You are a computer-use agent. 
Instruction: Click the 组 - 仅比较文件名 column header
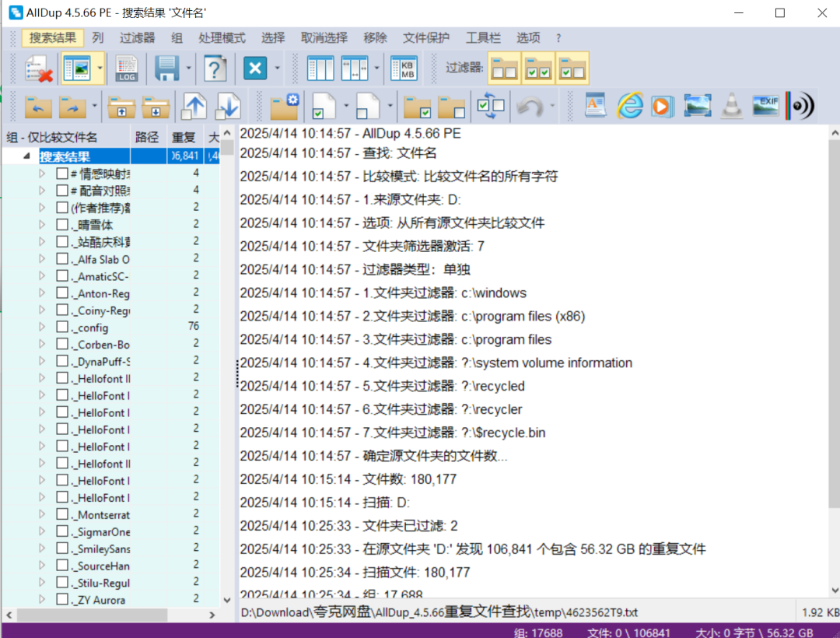point(66,138)
